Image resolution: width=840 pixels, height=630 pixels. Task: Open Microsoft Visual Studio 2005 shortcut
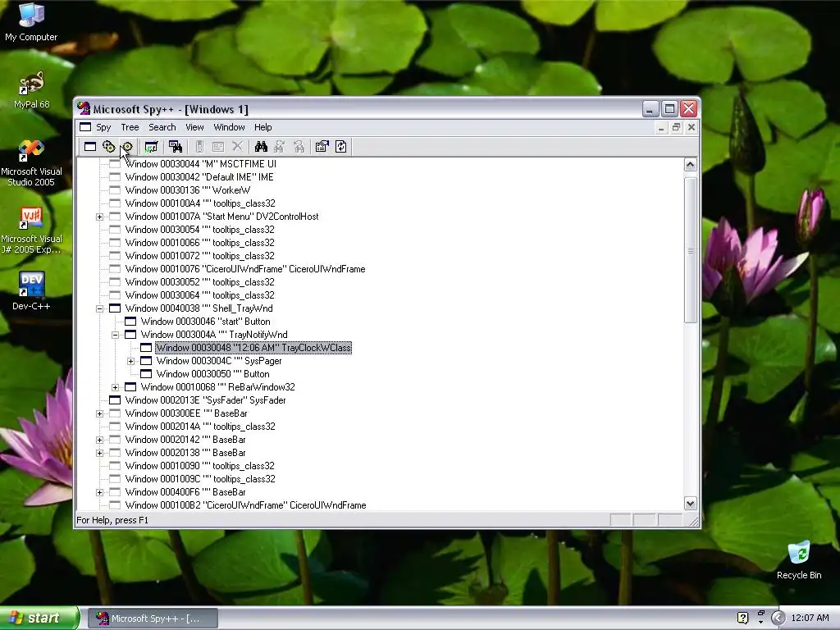[x=31, y=163]
